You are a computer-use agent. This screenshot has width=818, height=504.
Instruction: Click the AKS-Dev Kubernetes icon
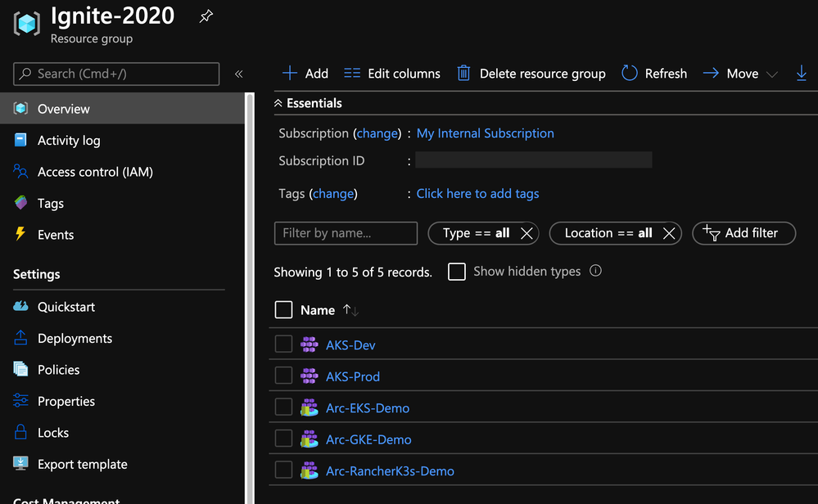[x=310, y=344]
